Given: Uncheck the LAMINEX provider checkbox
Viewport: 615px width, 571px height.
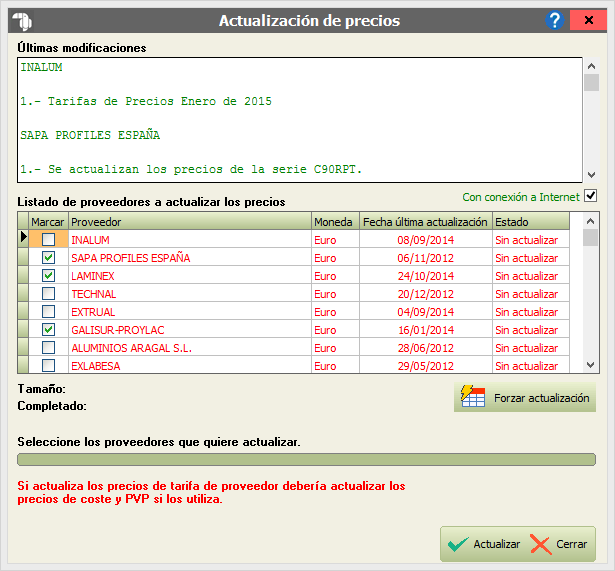Looking at the screenshot, I should [x=49, y=276].
